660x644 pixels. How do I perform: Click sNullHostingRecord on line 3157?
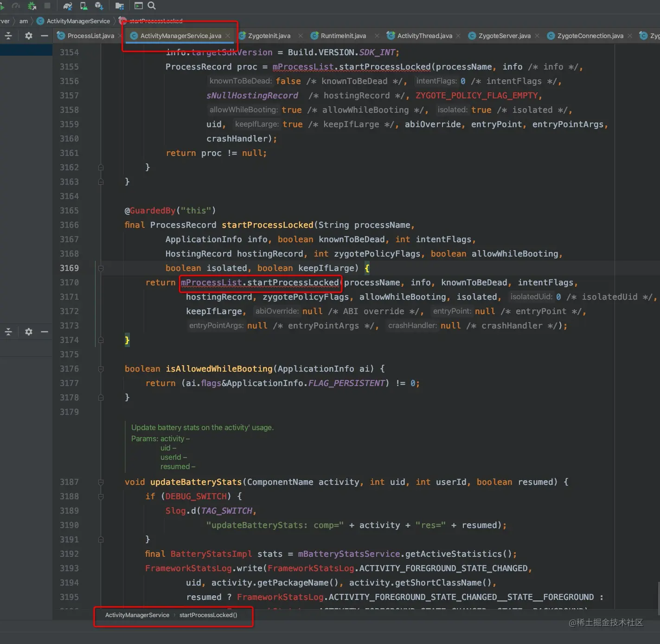coord(252,96)
